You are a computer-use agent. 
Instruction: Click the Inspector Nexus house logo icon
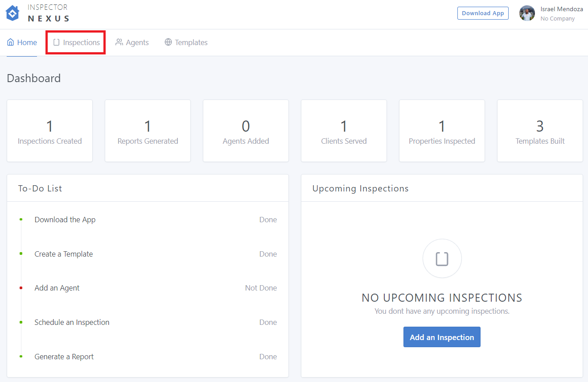(12, 13)
